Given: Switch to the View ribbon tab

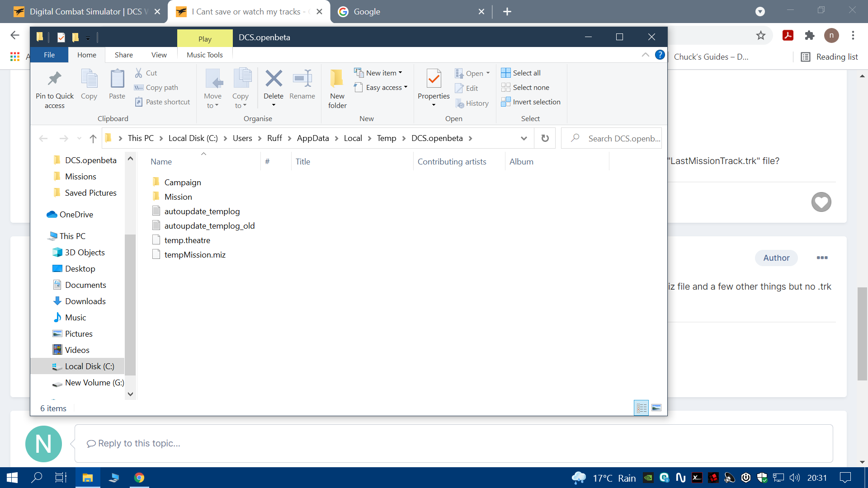Looking at the screenshot, I should (x=159, y=55).
